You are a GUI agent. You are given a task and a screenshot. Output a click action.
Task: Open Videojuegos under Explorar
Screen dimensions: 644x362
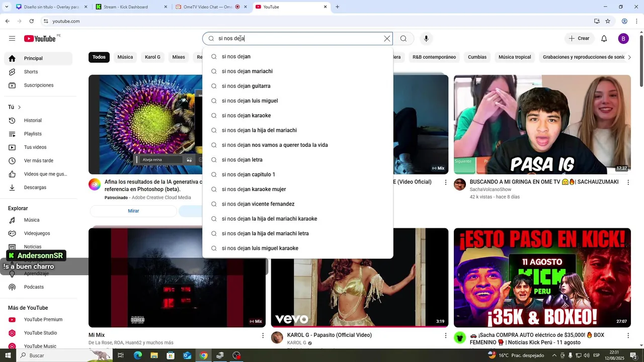click(x=38, y=233)
